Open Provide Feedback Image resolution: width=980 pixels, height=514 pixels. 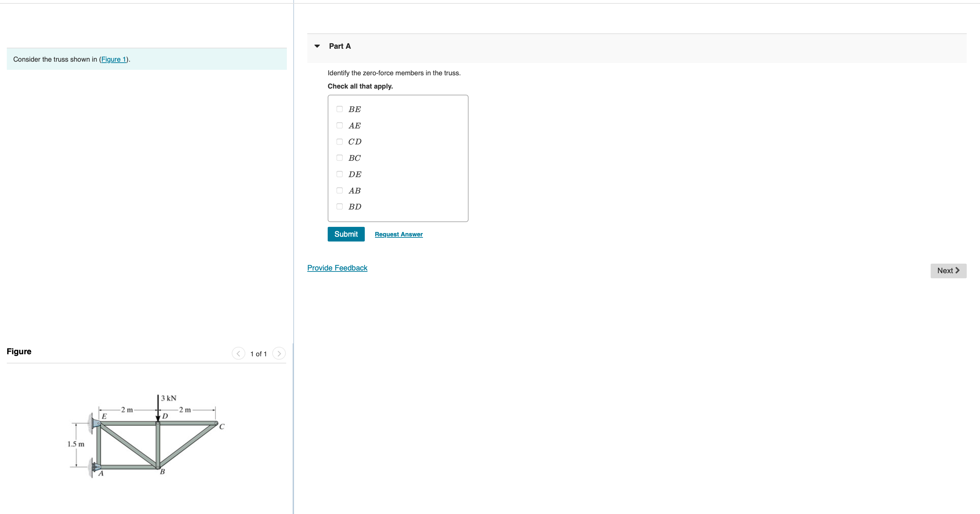337,268
